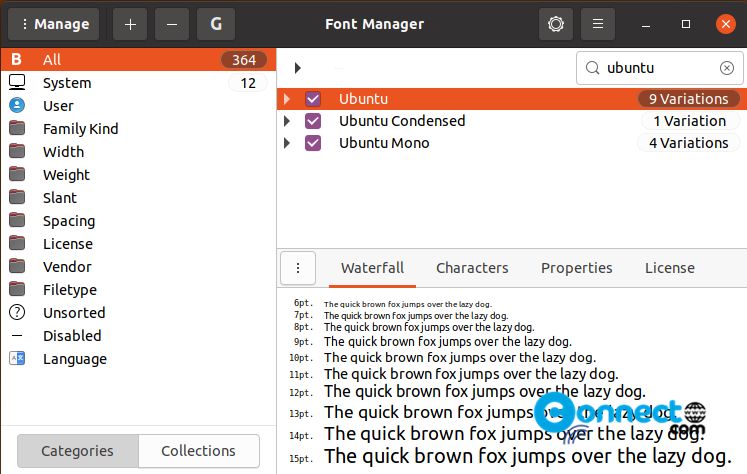Click the 12 count badge for System
Screen dimensions: 747x474
tap(248, 83)
